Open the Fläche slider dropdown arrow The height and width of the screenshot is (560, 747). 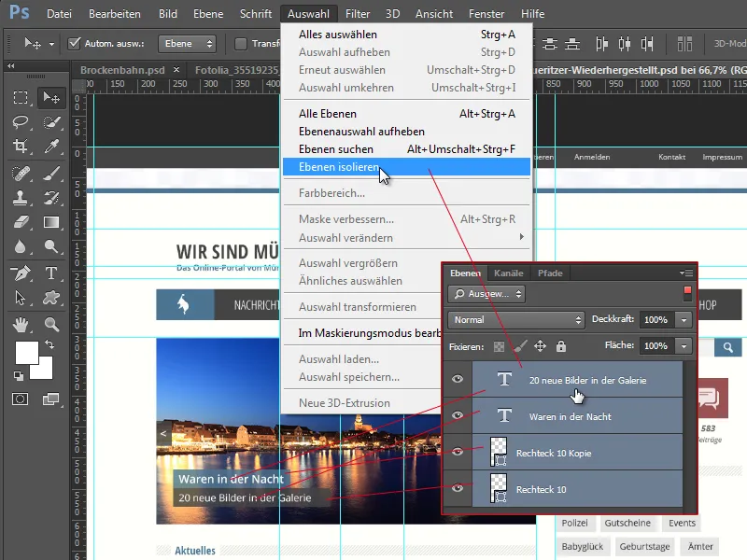pyautogui.click(x=684, y=346)
